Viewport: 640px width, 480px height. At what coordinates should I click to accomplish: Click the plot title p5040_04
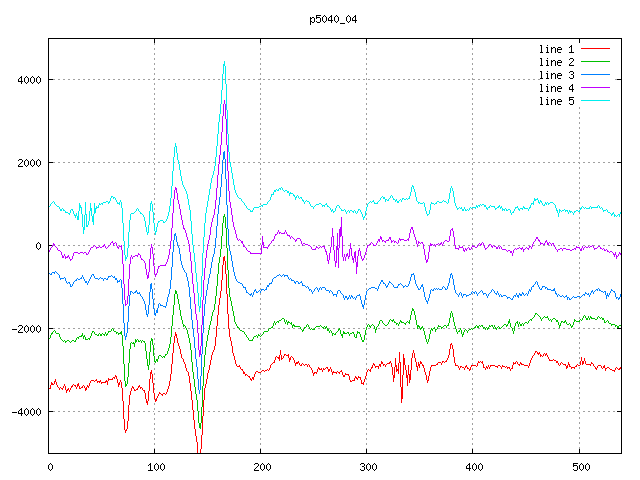tap(333, 19)
